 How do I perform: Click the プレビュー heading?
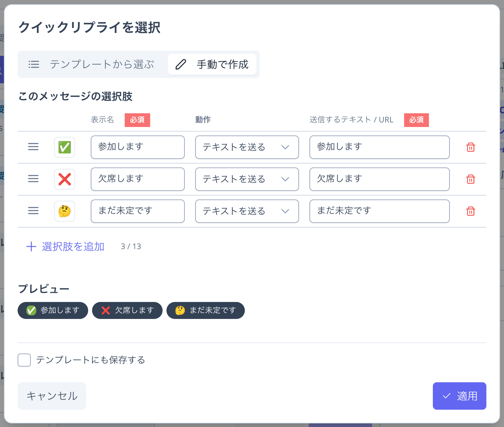[x=44, y=289]
